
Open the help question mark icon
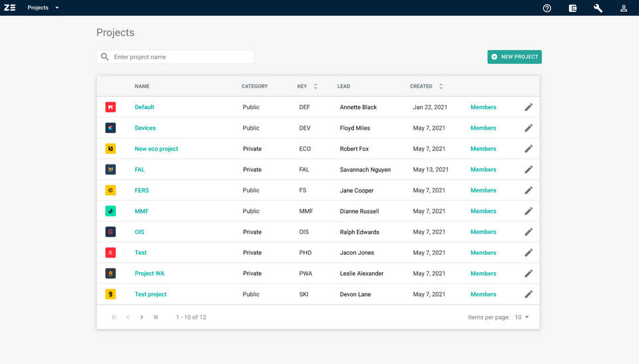pos(547,8)
